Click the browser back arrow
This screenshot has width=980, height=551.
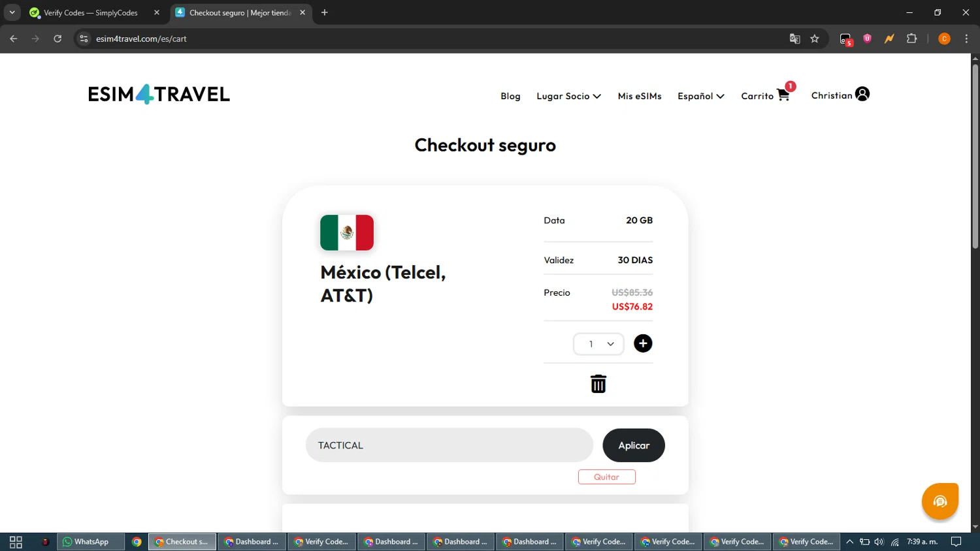(14, 39)
